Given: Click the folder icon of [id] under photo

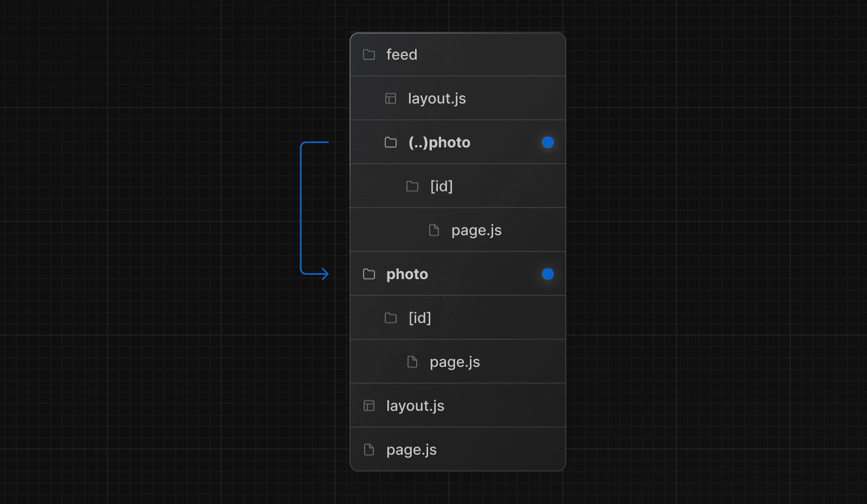Looking at the screenshot, I should [x=391, y=318].
